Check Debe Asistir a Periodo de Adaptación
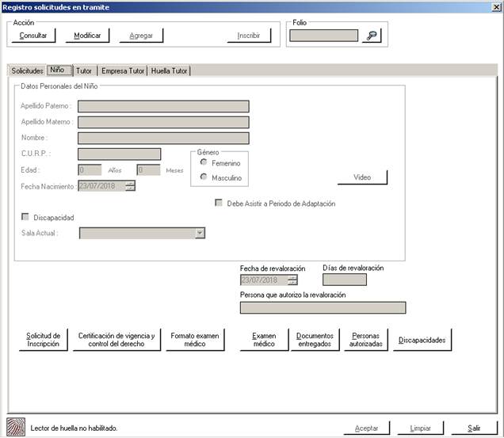Image resolution: width=504 pixels, height=438 pixels. [219, 203]
